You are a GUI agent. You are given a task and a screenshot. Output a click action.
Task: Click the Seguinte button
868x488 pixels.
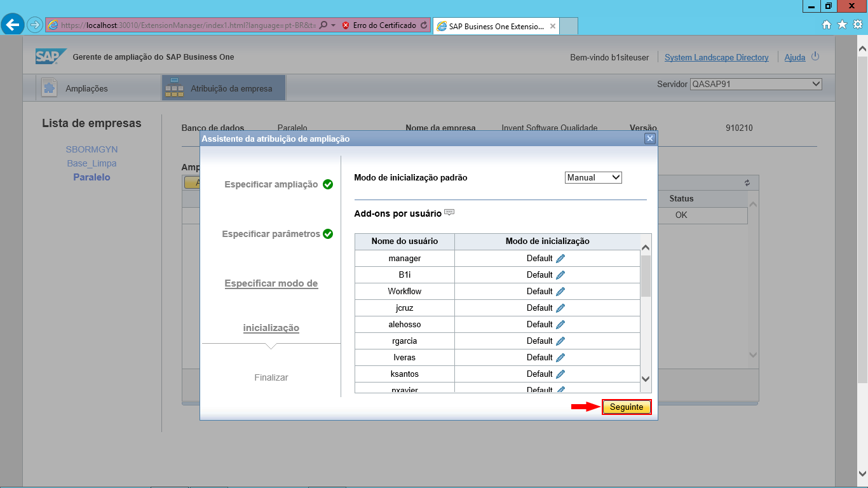tap(627, 407)
